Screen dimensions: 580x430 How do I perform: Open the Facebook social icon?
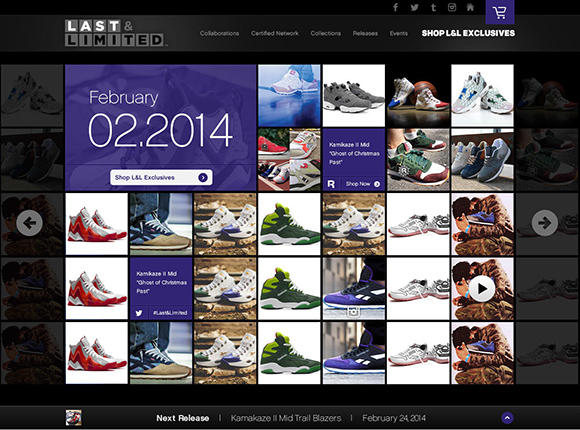(395, 7)
